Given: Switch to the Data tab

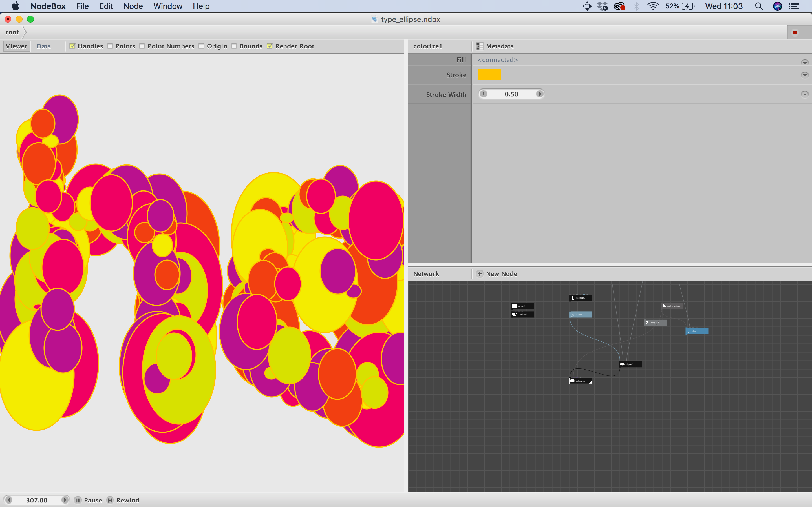Looking at the screenshot, I should [44, 46].
